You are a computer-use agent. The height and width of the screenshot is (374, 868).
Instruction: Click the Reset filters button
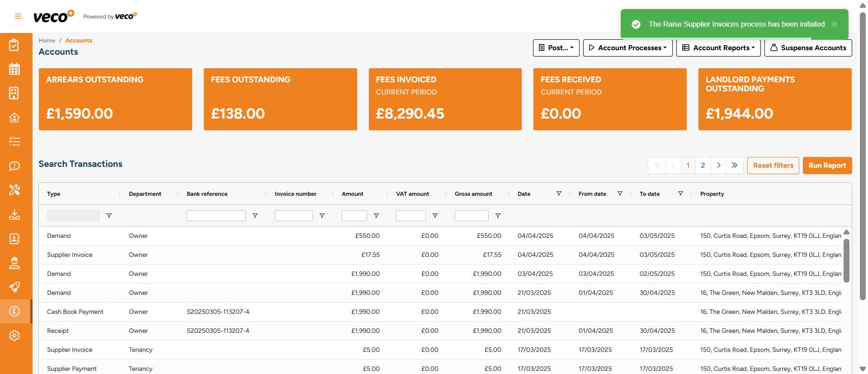[x=773, y=166]
